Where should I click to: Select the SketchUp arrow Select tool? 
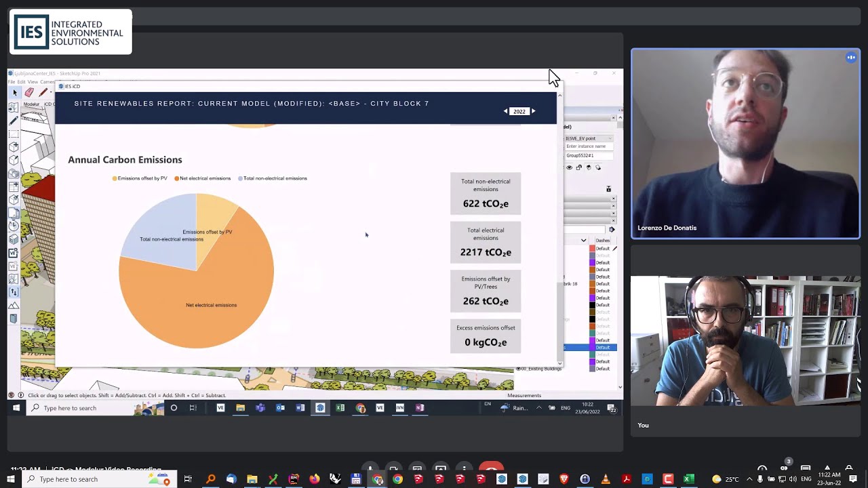15,92
